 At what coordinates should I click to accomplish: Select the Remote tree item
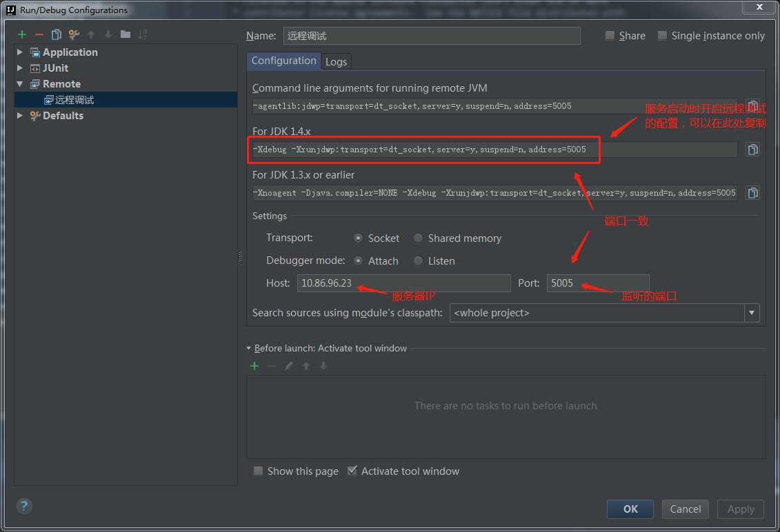[x=61, y=84]
